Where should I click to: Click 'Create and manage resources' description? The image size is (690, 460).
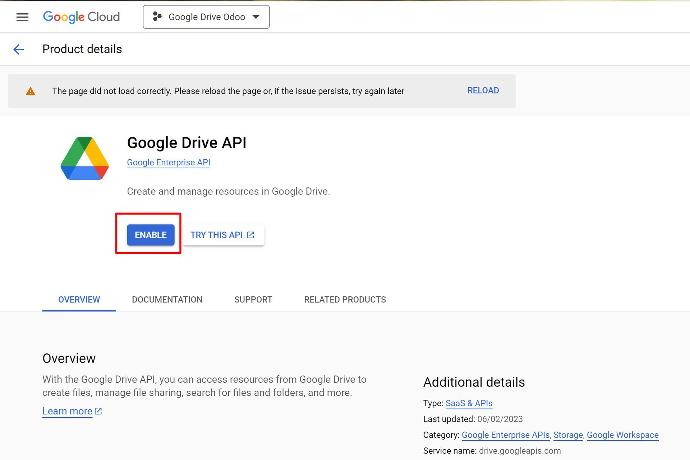(228, 191)
